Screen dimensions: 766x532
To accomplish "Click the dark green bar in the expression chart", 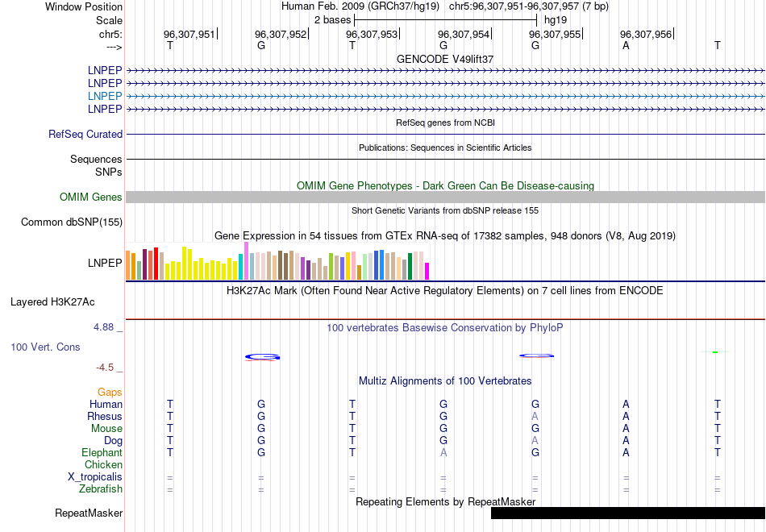I will [x=410, y=266].
